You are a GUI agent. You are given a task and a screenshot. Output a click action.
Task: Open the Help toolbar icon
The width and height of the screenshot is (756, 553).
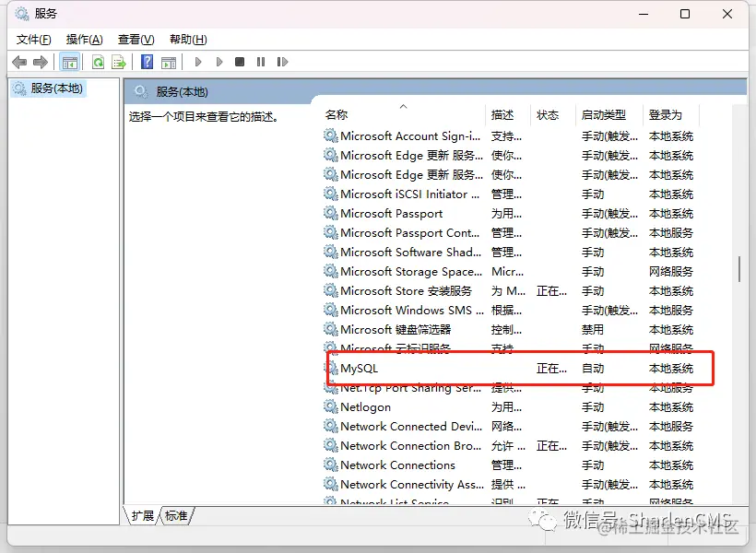(148, 62)
